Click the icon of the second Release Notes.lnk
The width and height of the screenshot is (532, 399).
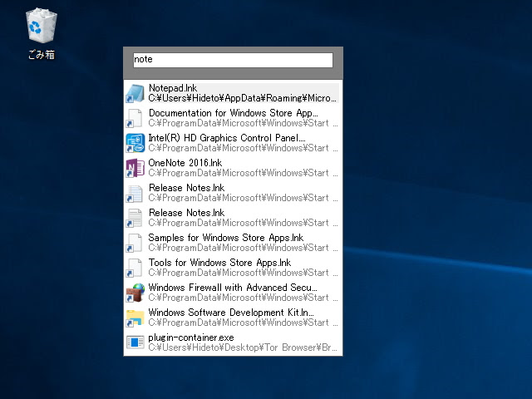click(x=135, y=218)
